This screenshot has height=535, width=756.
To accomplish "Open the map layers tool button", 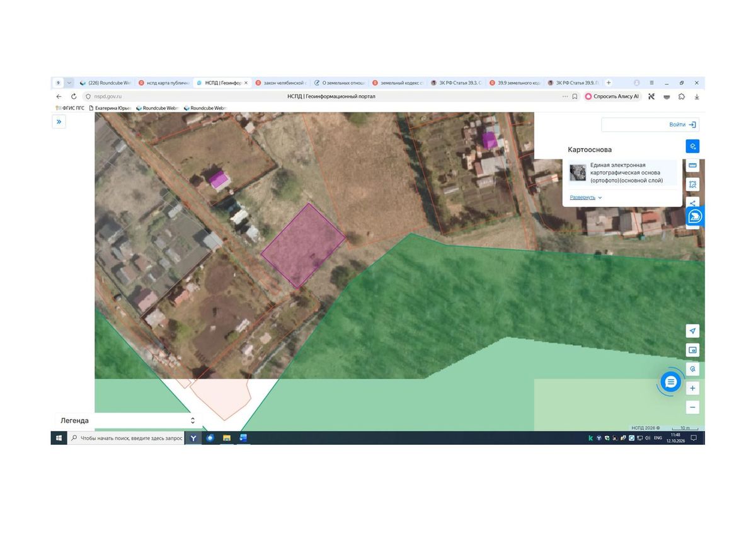I will click(x=692, y=146).
